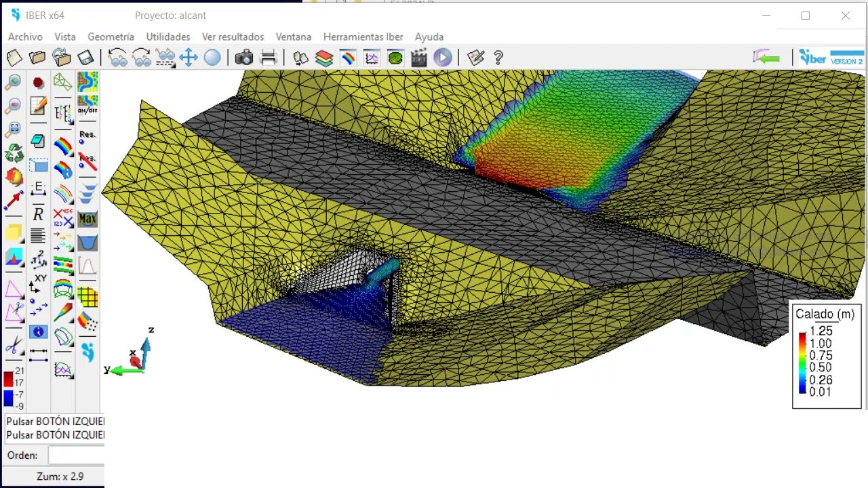Print the current view
This screenshot has height=488, width=868.
tap(269, 58)
